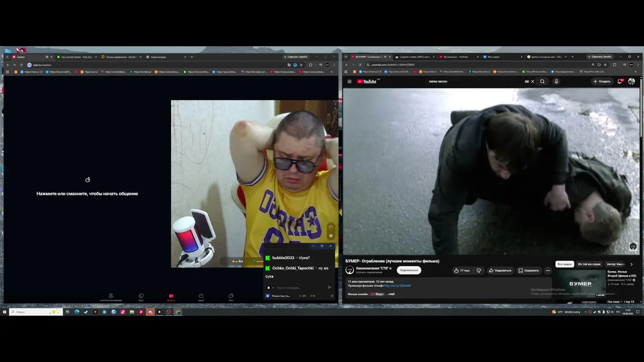Run search with the magnifier button

point(542,81)
